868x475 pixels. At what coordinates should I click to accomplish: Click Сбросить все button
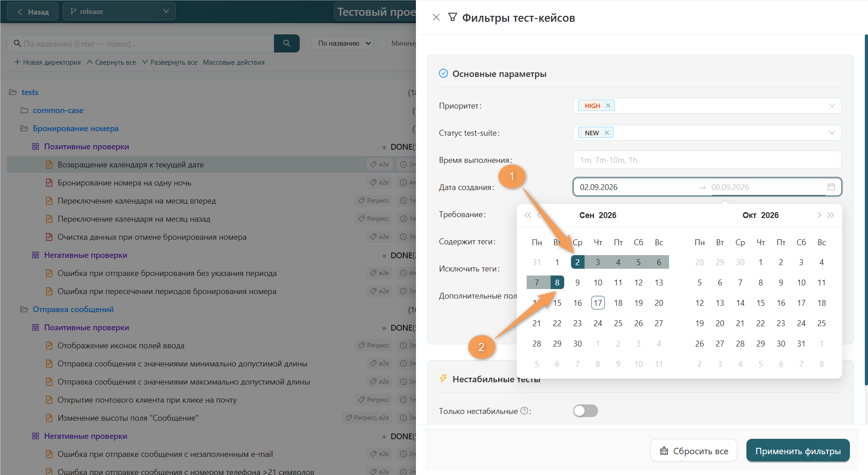[693, 451]
